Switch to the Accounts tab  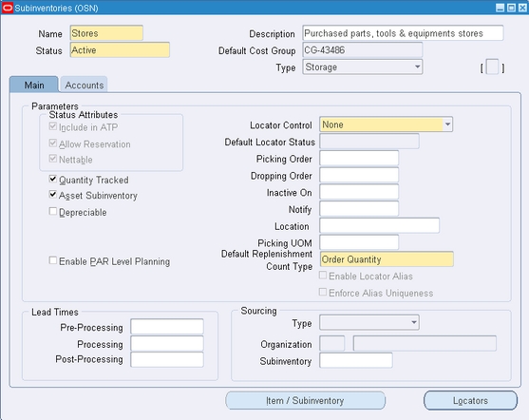(x=84, y=85)
